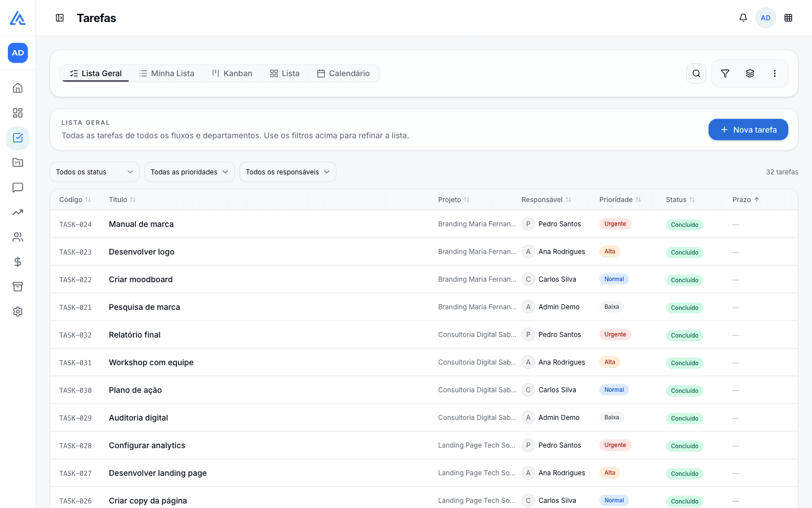Open the dollar-sign finance icon in sidebar

coord(18,262)
